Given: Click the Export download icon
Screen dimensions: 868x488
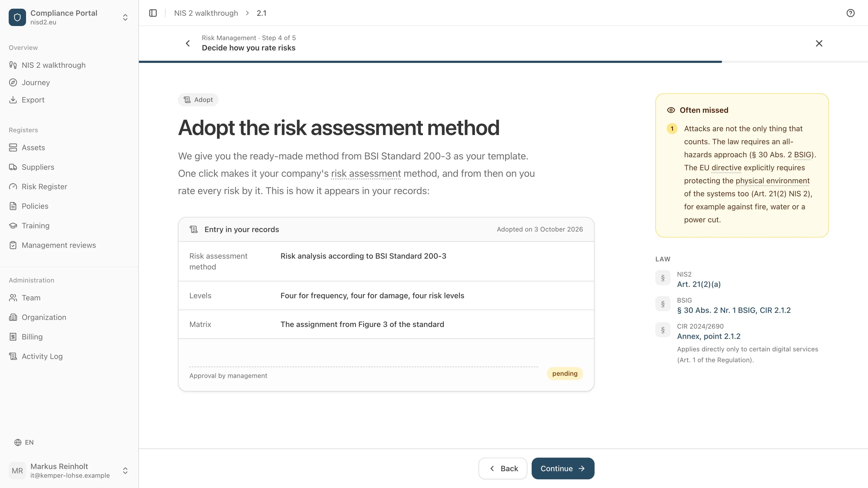Looking at the screenshot, I should (x=13, y=100).
